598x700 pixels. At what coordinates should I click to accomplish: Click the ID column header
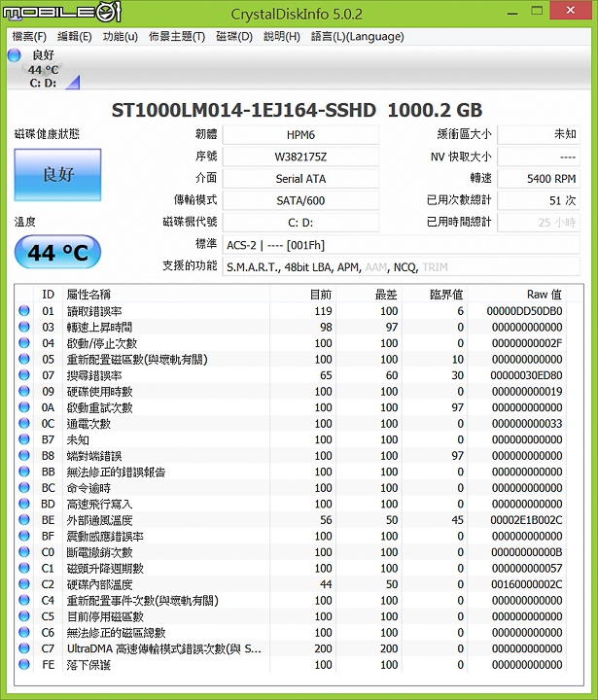(x=48, y=295)
